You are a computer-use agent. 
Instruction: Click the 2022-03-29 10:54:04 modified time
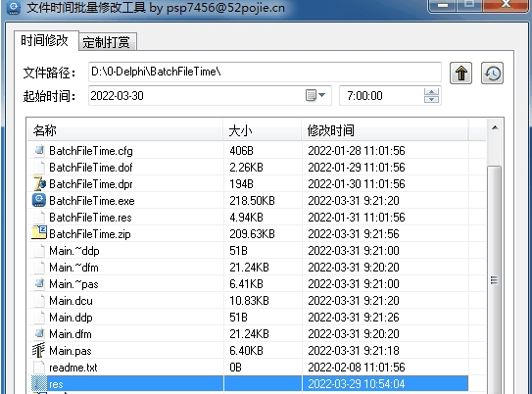pos(357,384)
